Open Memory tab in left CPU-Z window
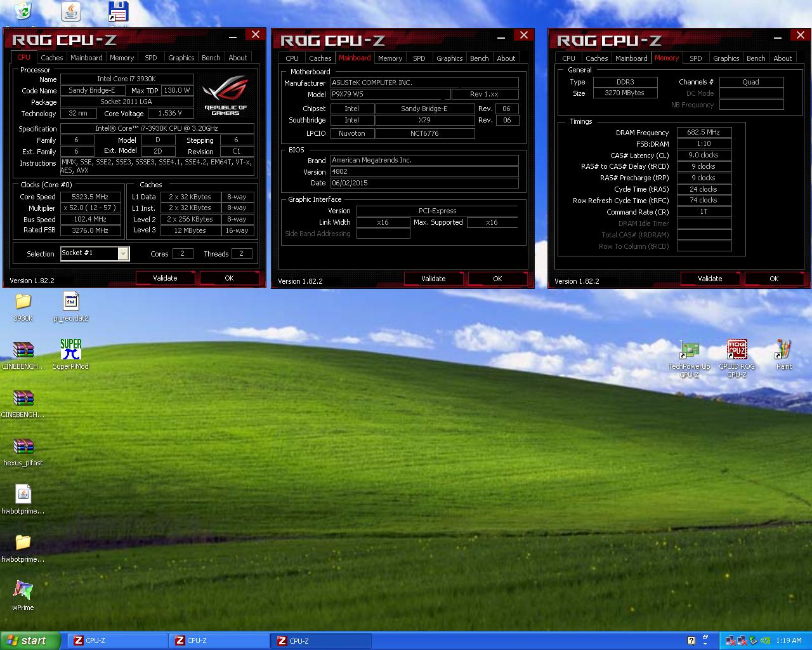The width and height of the screenshot is (812, 650). (x=122, y=57)
